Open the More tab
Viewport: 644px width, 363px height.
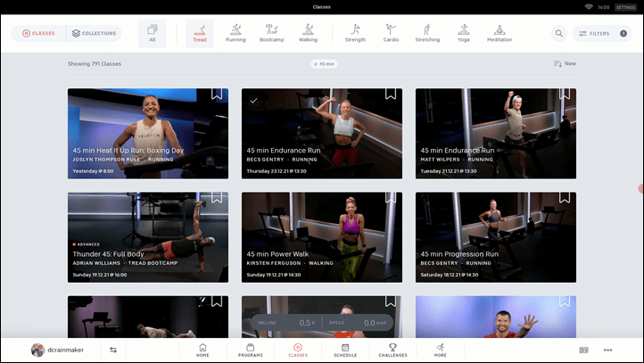[441, 351]
